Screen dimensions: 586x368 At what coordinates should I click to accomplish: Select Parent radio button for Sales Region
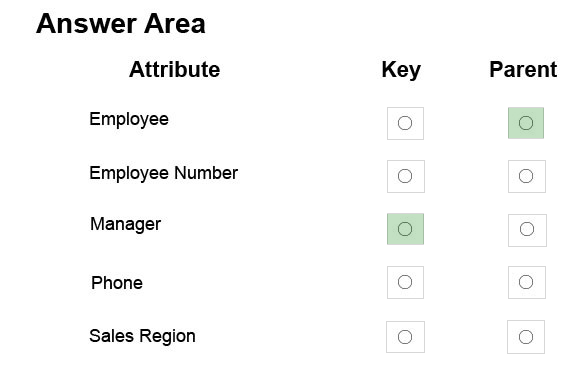[x=526, y=337]
